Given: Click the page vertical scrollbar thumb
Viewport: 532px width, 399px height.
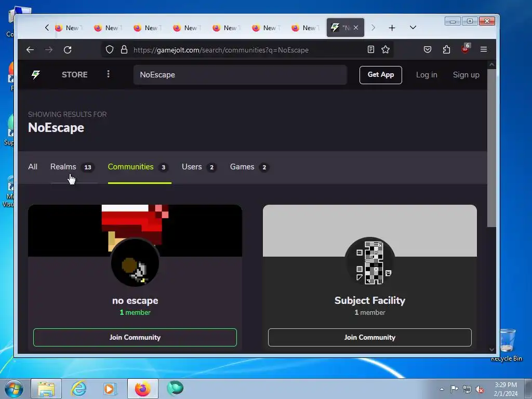Looking at the screenshot, I should click(491, 148).
